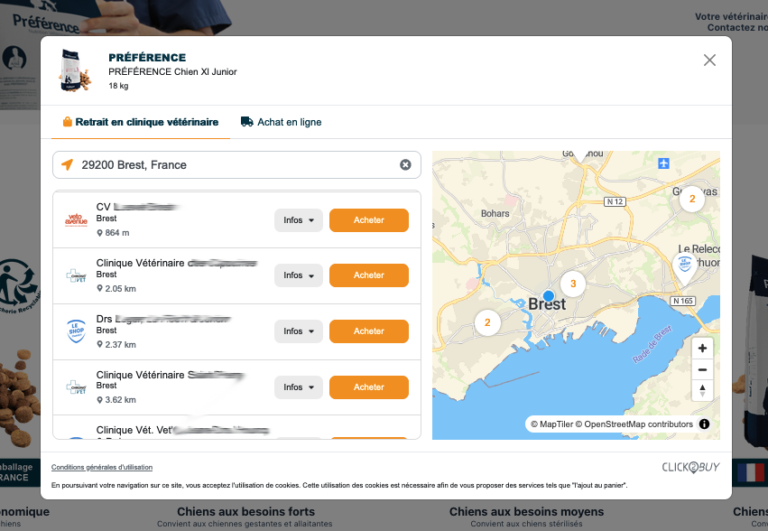Switch to the Achat en ligne tab
Image resolution: width=768 pixels, height=531 pixels.
tap(281, 122)
